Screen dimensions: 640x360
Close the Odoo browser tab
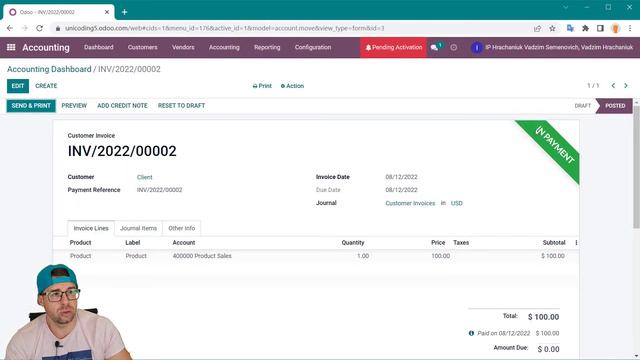click(107, 12)
